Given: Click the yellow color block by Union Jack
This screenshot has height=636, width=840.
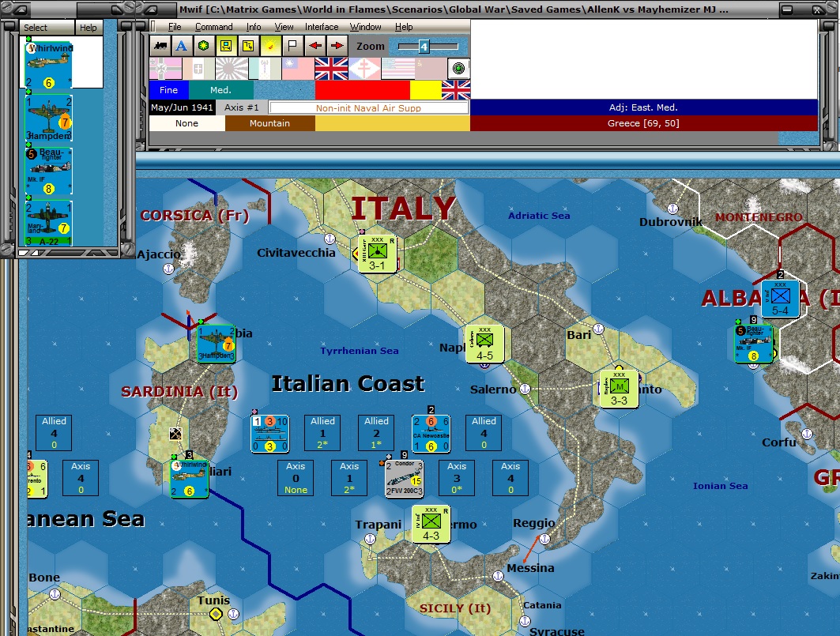Looking at the screenshot, I should [x=426, y=90].
